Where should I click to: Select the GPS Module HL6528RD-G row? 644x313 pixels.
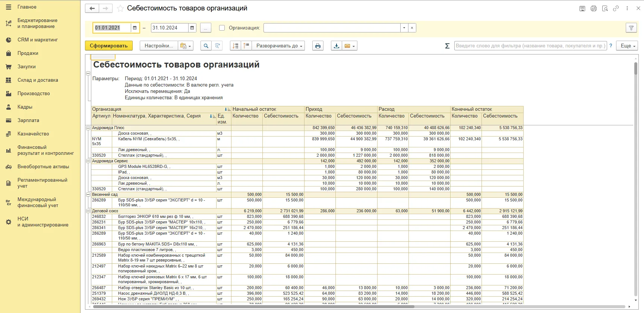pyautogui.click(x=307, y=166)
